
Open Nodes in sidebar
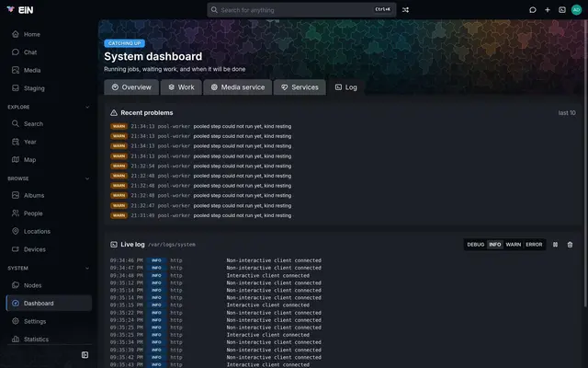pyautogui.click(x=49, y=285)
